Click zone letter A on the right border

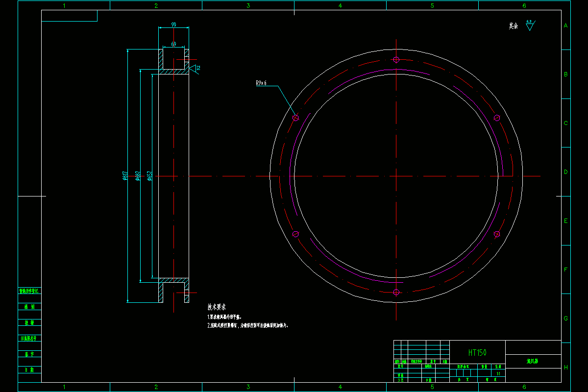(565, 25)
